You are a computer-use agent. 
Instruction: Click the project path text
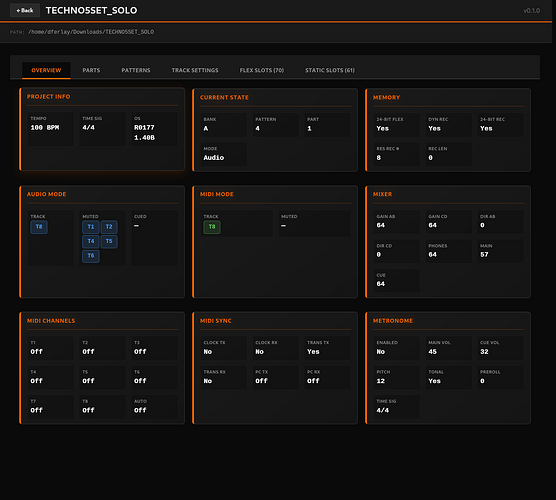tap(91, 32)
